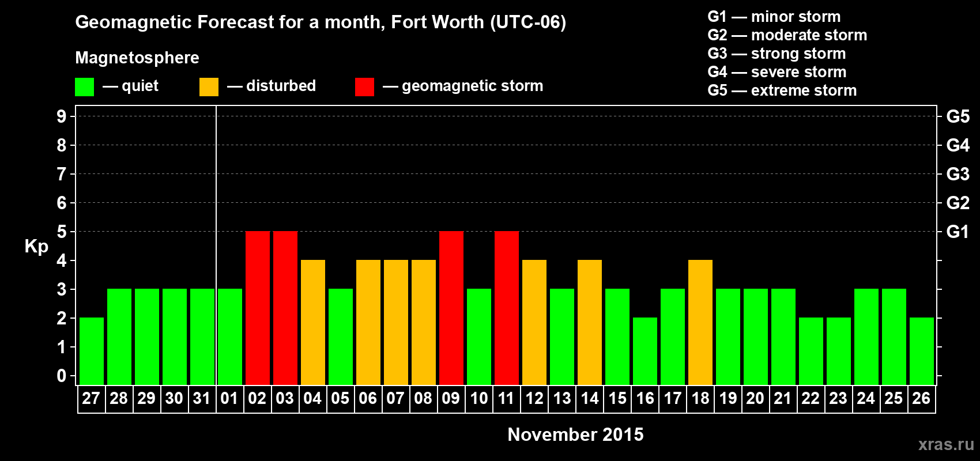Click the green quiet legend swatch

[x=84, y=87]
